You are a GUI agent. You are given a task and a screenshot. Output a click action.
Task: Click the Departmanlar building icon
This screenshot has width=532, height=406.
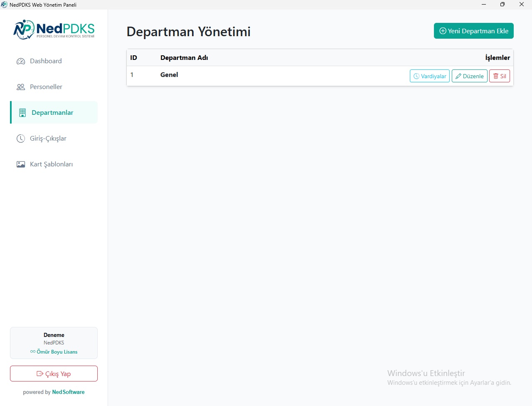[x=22, y=113]
